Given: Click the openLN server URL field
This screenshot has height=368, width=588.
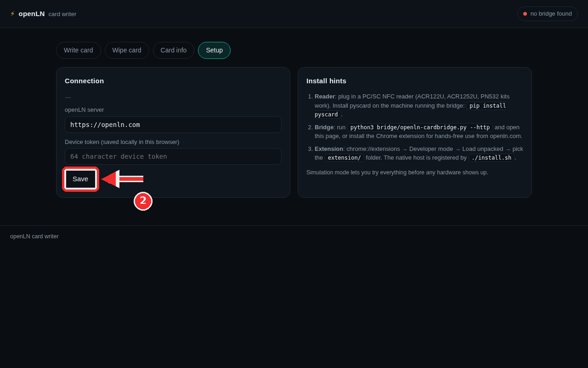Looking at the screenshot, I should coord(173,125).
